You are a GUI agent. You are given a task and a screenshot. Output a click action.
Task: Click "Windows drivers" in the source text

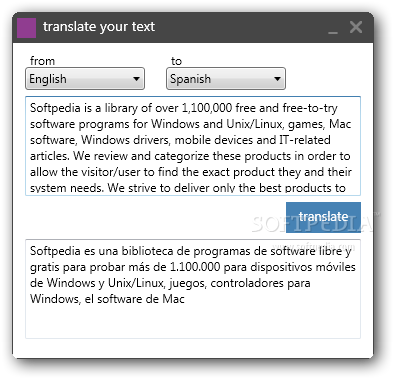tap(126, 140)
